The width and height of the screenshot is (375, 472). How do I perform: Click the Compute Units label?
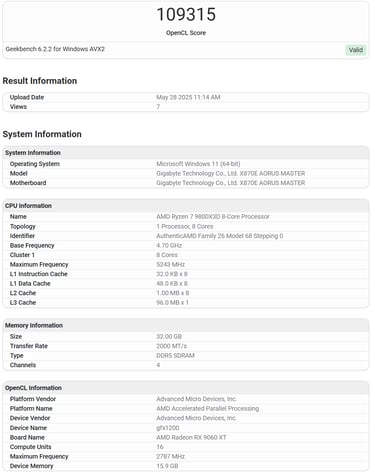[31, 447]
